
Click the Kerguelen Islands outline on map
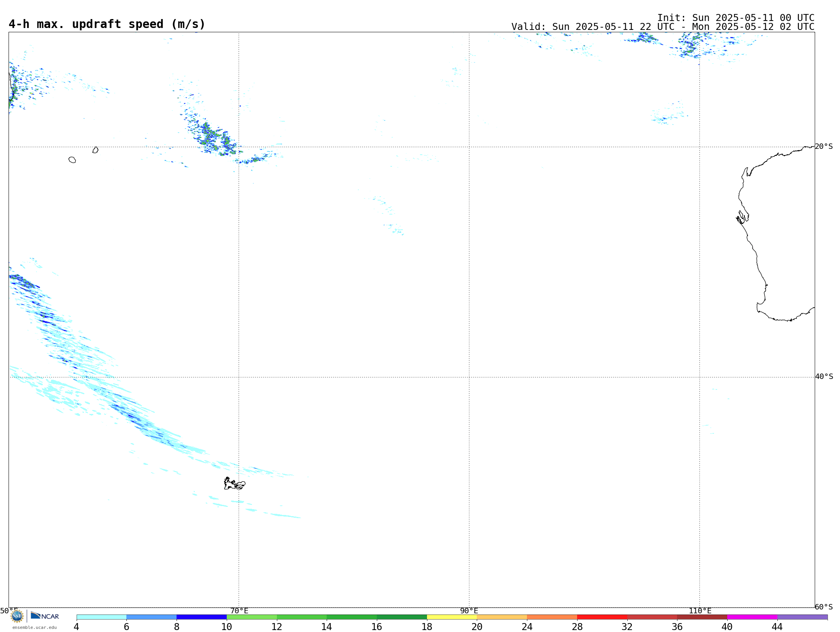coord(234,484)
